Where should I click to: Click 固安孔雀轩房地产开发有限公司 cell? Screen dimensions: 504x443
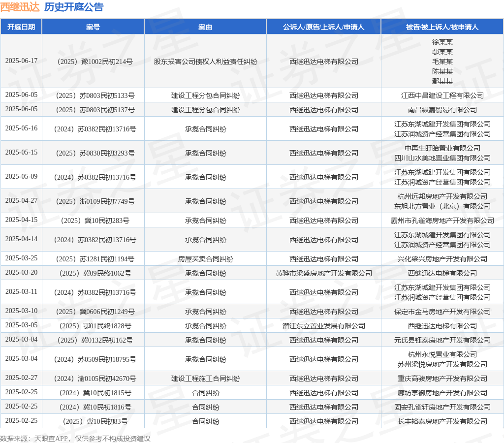(x=442, y=407)
